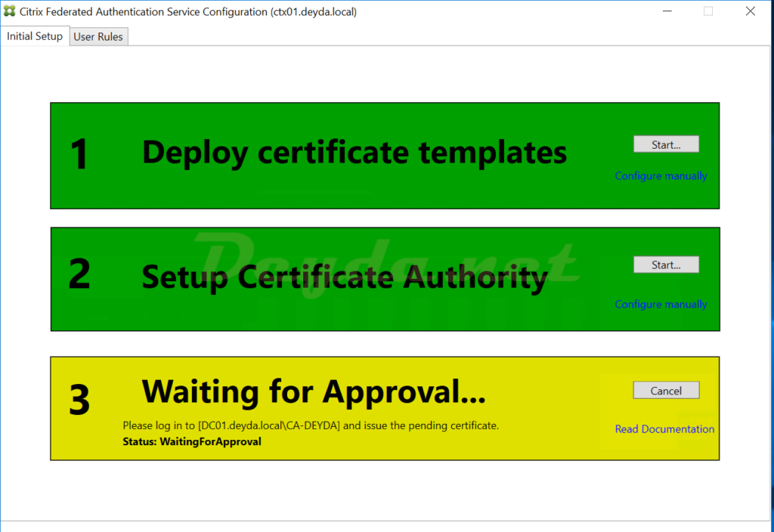Click the Waiting for Approval heading
Screen dimensions: 774x532
[314, 392]
